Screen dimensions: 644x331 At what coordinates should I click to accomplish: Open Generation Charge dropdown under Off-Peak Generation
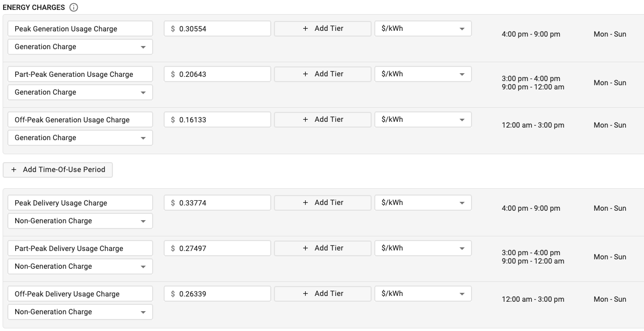[x=80, y=138]
